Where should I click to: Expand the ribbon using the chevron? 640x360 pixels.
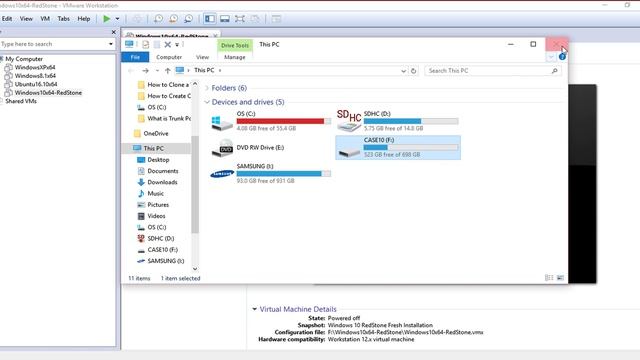pos(551,57)
